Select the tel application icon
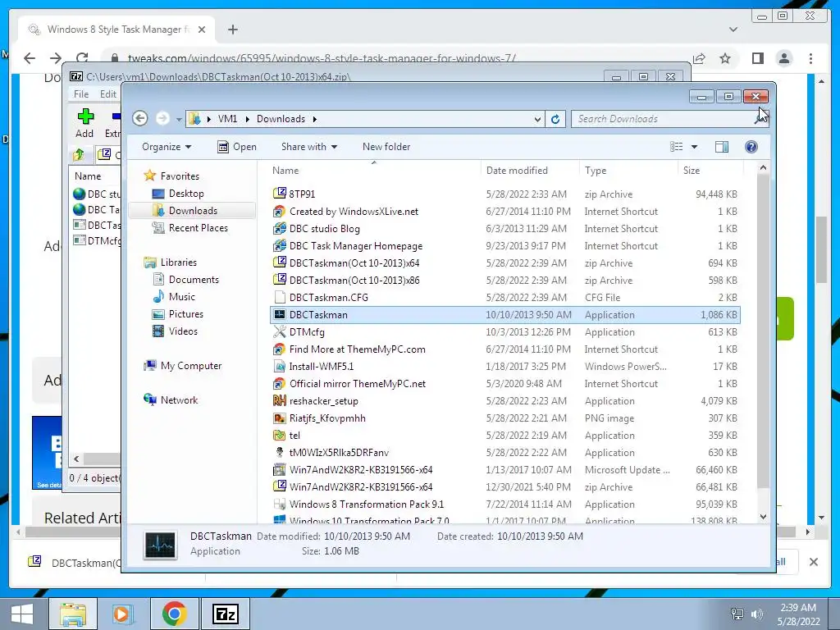 pyautogui.click(x=279, y=435)
